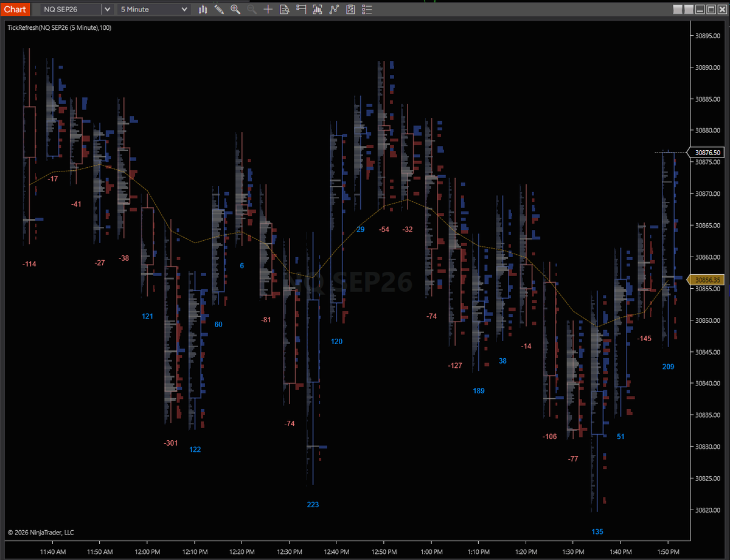Select the TickRefresh indicator label
This screenshot has height=560, width=730.
[59, 27]
